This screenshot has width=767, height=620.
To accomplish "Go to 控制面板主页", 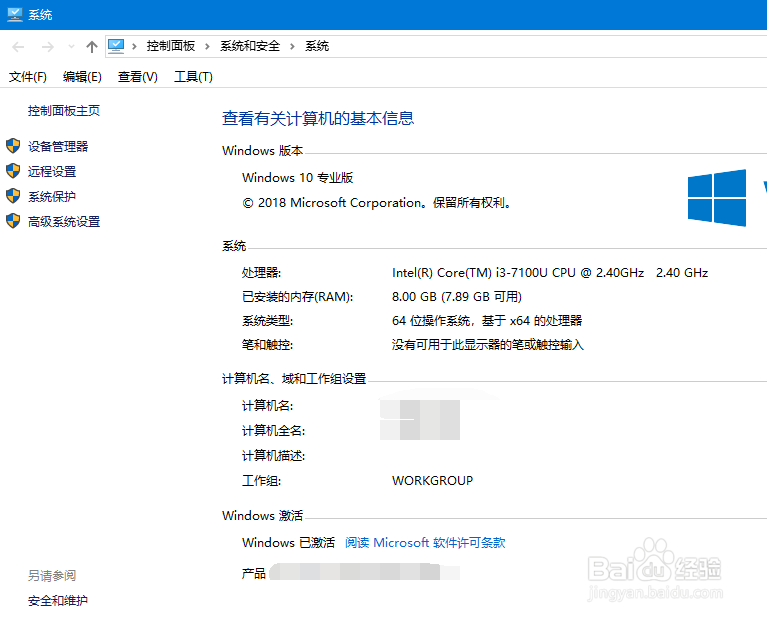I will tap(64, 111).
